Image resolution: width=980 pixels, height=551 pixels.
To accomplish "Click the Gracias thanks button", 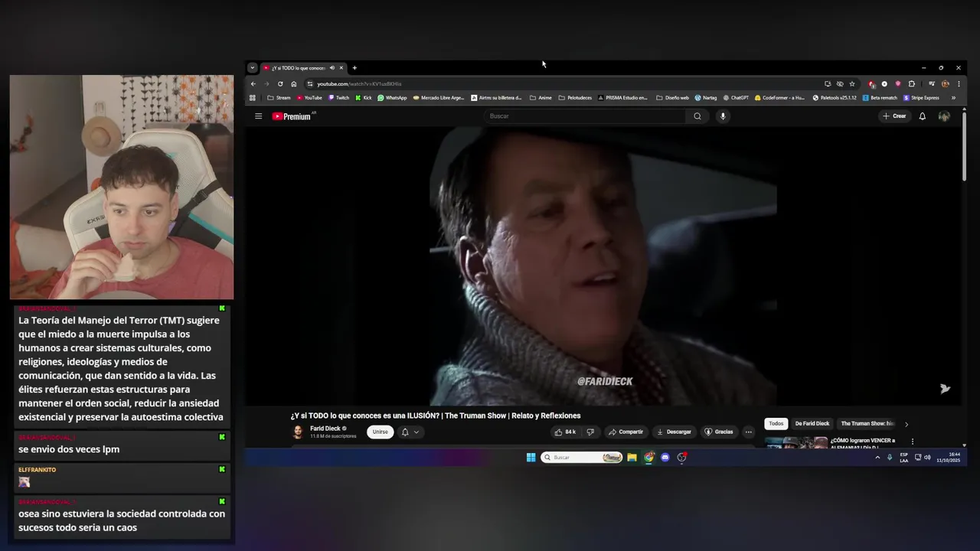I will pyautogui.click(x=719, y=432).
